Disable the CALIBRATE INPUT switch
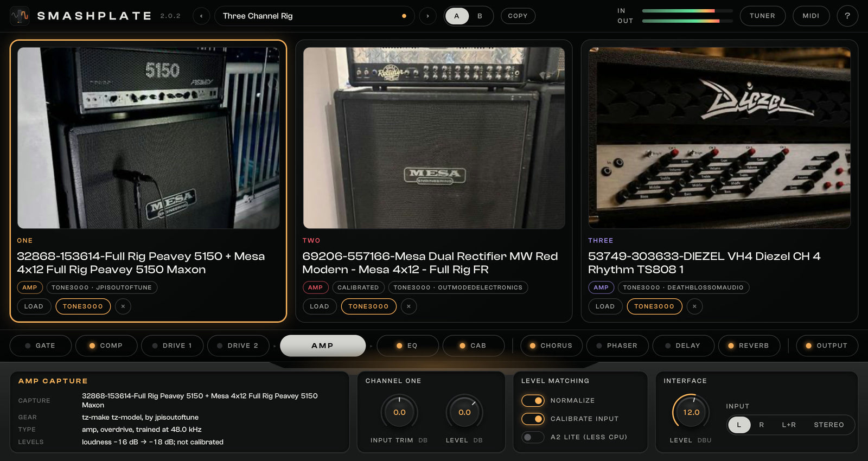The height and width of the screenshot is (461, 868). 533,419
